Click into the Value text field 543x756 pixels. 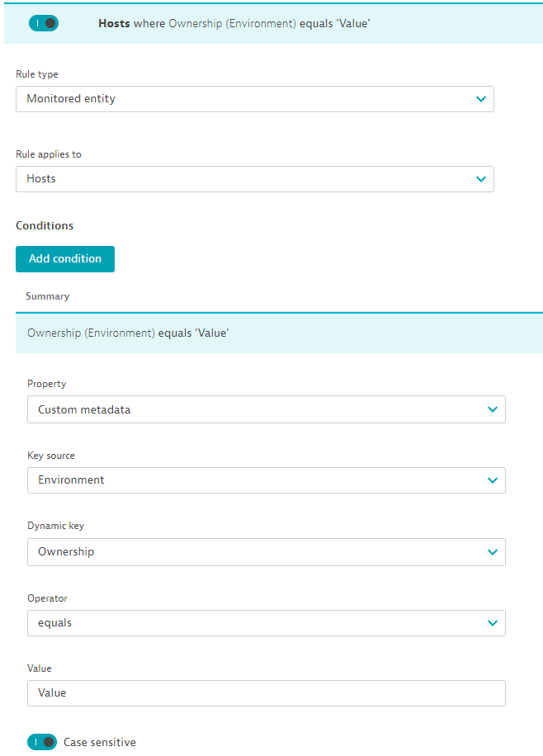coord(266,693)
